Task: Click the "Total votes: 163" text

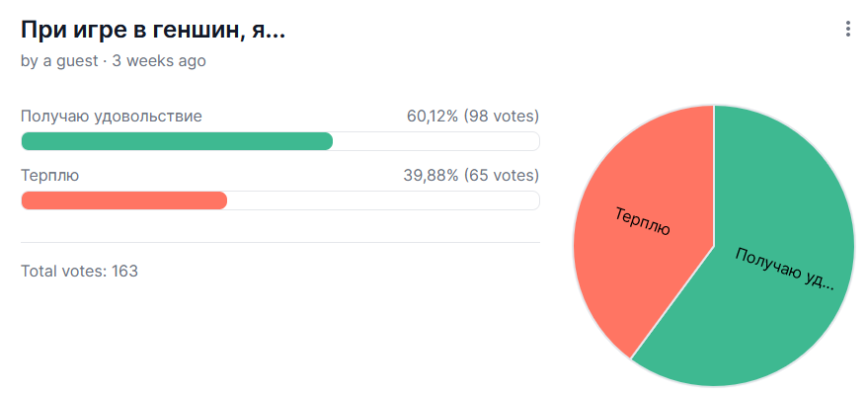Action: (79, 271)
